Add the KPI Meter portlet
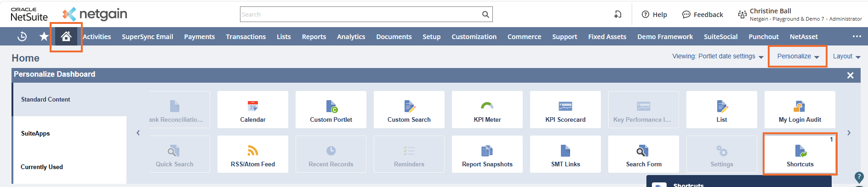868x187 pixels. coord(487,110)
